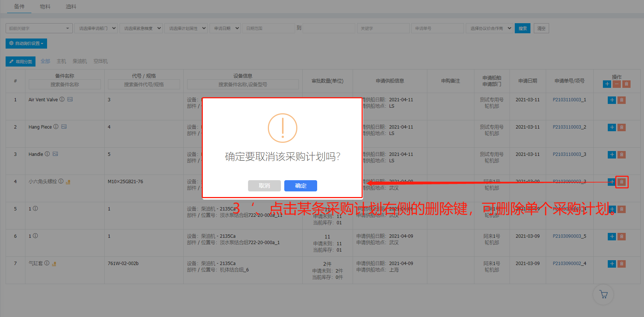Click the header trash delete-all icon
Screen dimensions: 644x317
point(626,84)
